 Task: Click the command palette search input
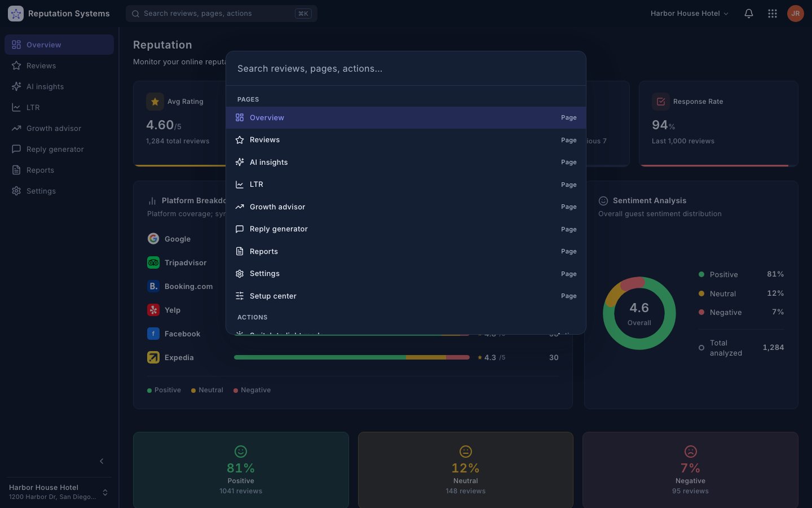(406, 68)
